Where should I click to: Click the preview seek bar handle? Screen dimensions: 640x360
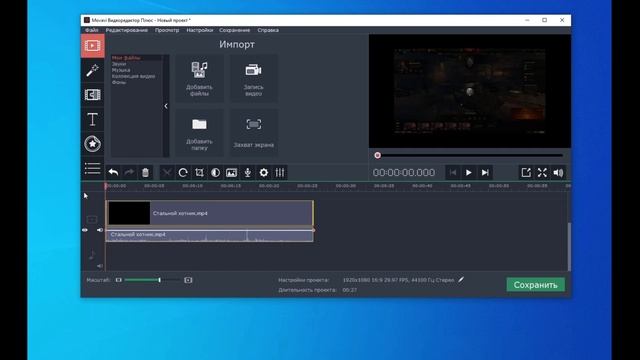click(378, 156)
